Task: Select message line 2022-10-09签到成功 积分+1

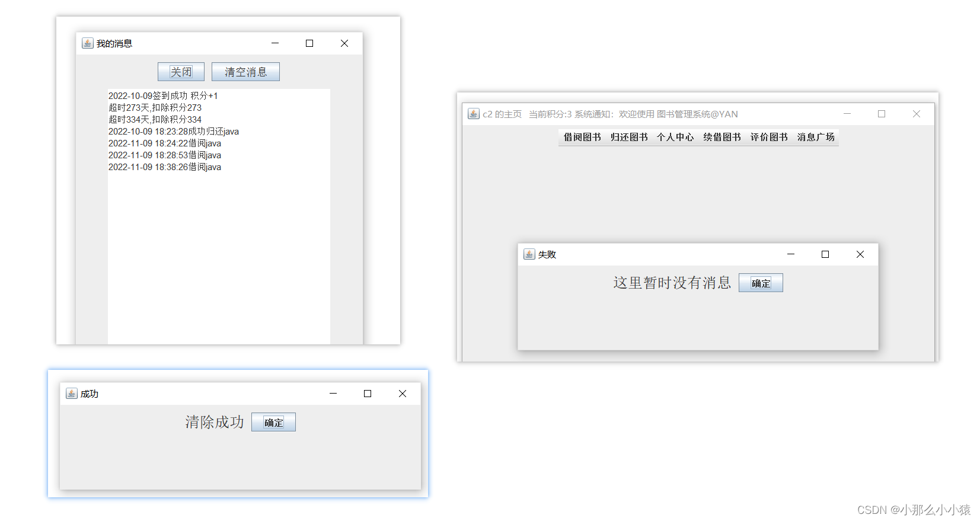Action: [163, 95]
